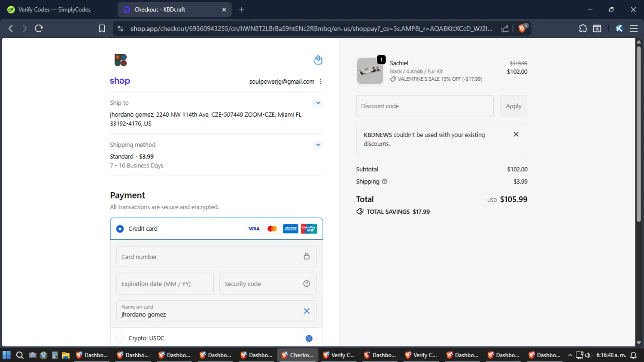Focus the Expiration date field
644x362 pixels.
pos(165,284)
